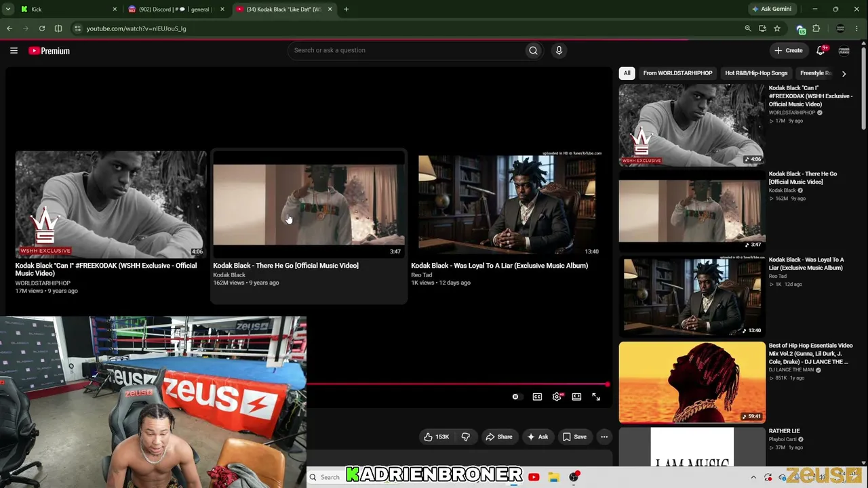Start voice search with the microphone icon

559,50
